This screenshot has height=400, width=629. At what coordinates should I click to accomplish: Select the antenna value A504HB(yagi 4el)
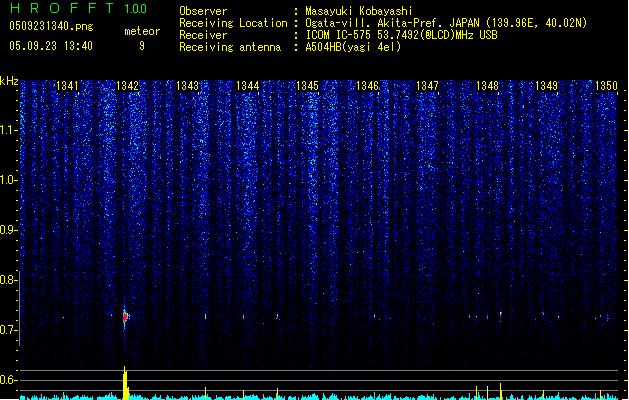coord(353,47)
